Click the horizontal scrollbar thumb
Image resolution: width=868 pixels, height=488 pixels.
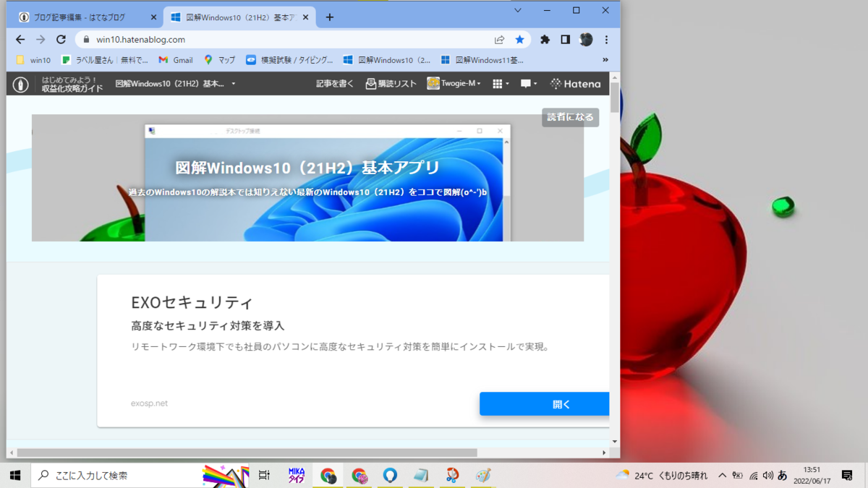247,453
